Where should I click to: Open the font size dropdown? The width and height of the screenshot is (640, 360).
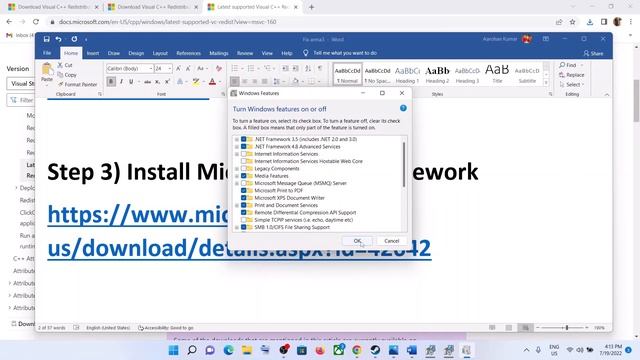pos(170,69)
